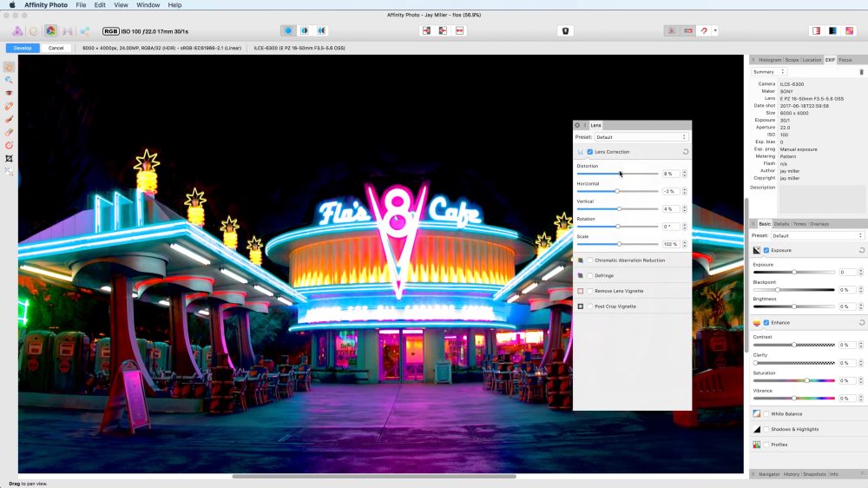The width and height of the screenshot is (868, 488).
Task: Open the Window menu
Action: pos(148,5)
